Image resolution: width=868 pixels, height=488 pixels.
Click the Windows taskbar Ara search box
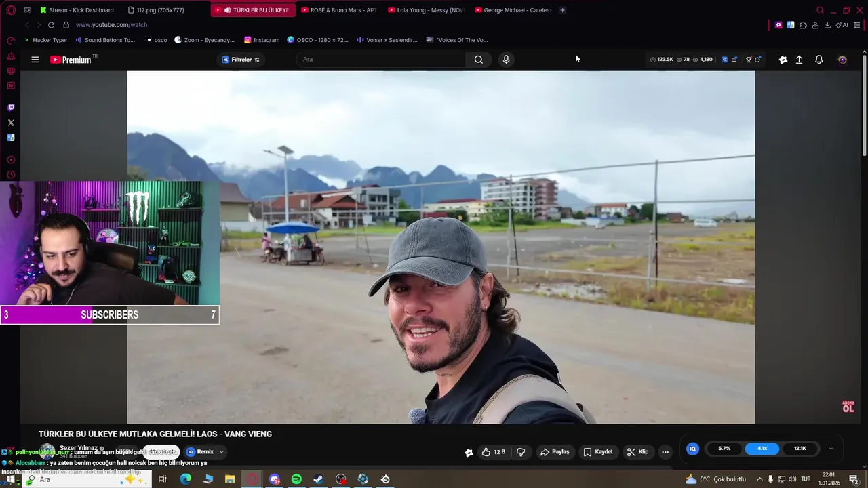87,479
